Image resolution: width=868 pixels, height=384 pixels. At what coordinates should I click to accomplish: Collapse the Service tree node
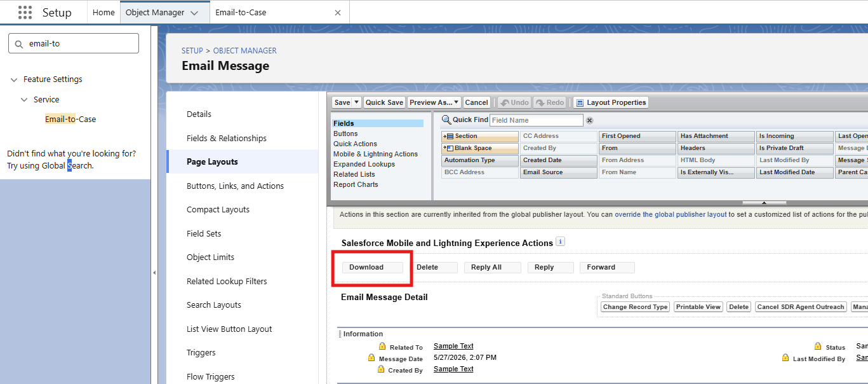(x=24, y=100)
